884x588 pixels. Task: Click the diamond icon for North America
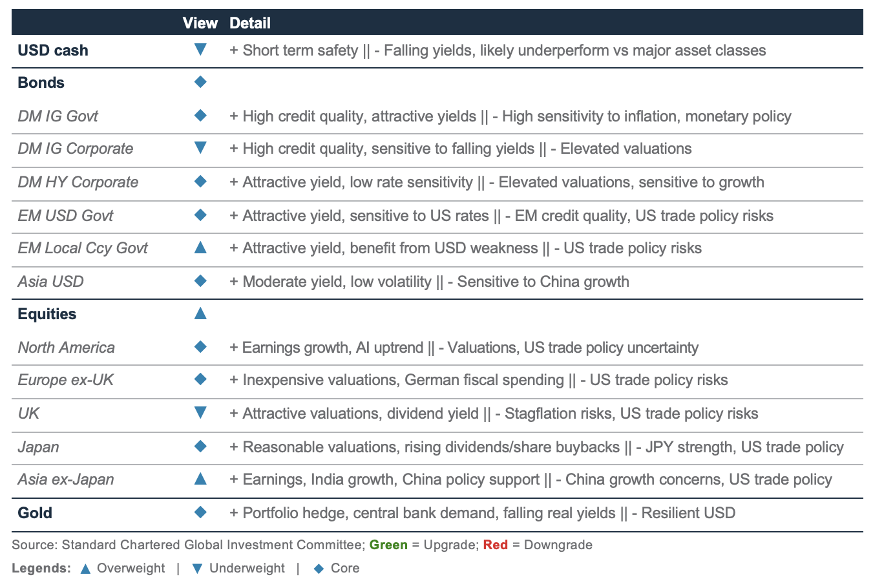[x=200, y=347]
